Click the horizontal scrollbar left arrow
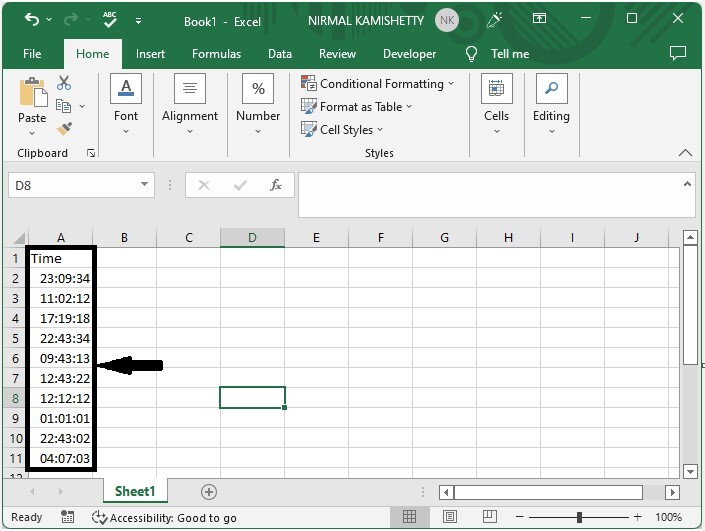The image size is (705, 531). pos(446,492)
